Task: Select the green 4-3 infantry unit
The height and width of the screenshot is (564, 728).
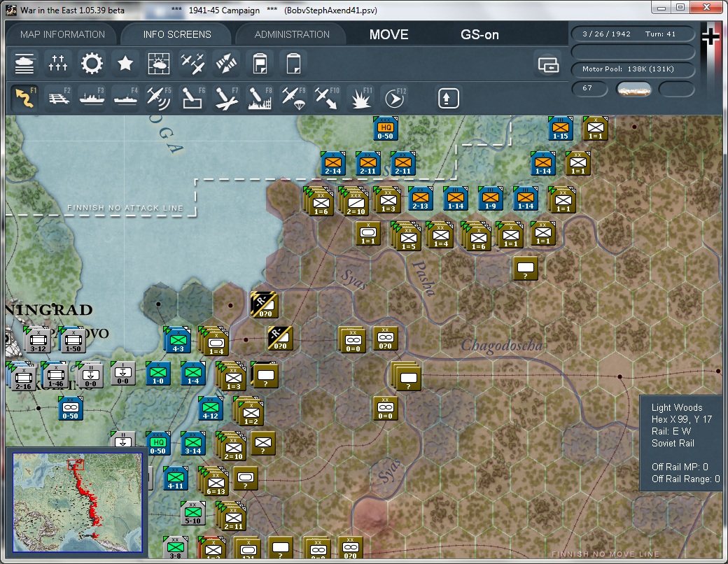Action: [178, 340]
